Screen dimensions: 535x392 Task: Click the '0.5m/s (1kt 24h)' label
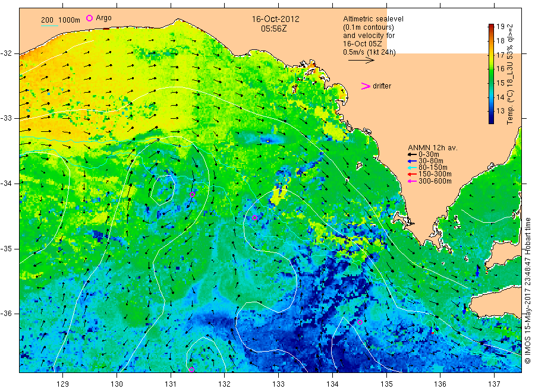(x=370, y=52)
